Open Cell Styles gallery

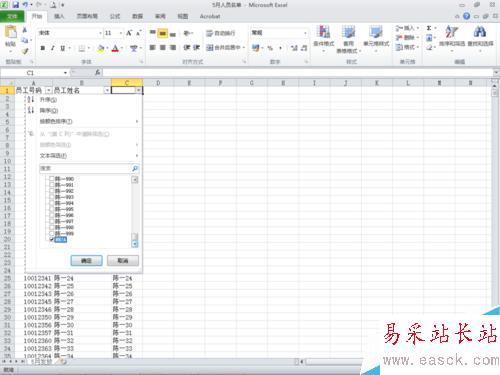click(376, 39)
